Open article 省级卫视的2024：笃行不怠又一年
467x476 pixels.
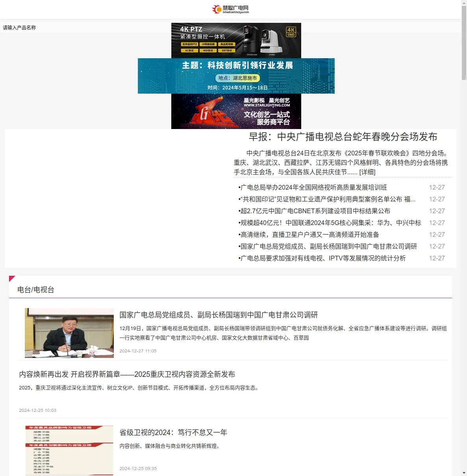(x=173, y=432)
